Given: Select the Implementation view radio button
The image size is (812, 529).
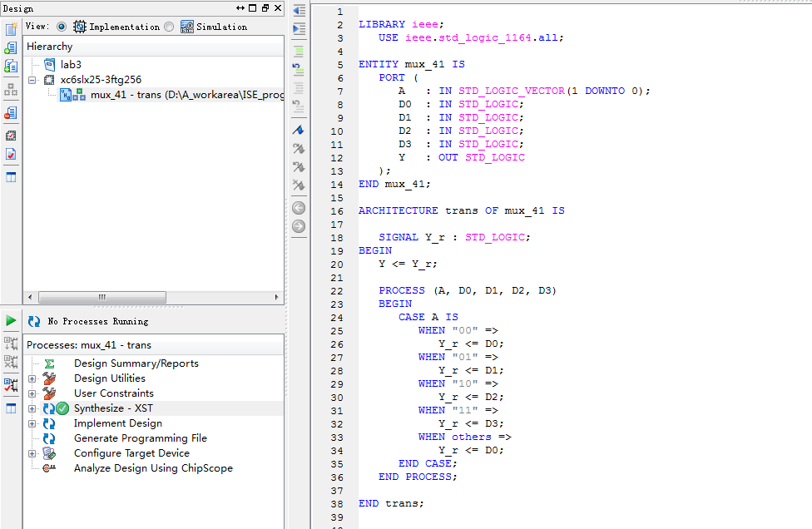Looking at the screenshot, I should pyautogui.click(x=62, y=27).
